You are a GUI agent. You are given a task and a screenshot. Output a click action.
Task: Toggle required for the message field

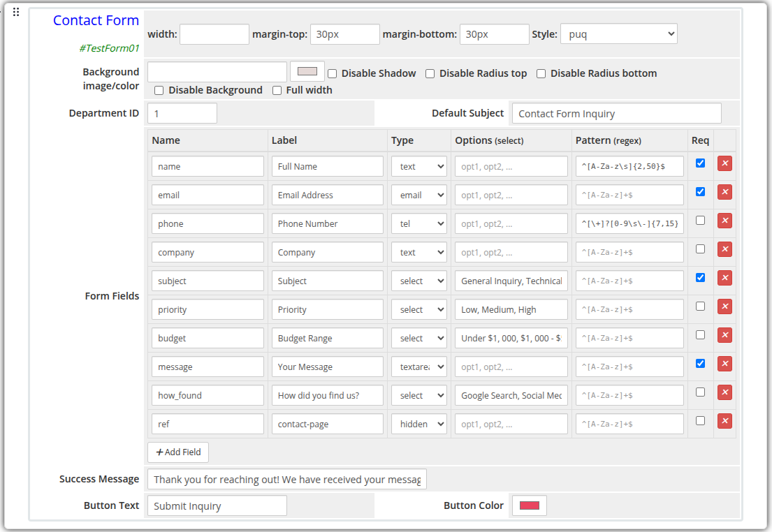tap(700, 363)
